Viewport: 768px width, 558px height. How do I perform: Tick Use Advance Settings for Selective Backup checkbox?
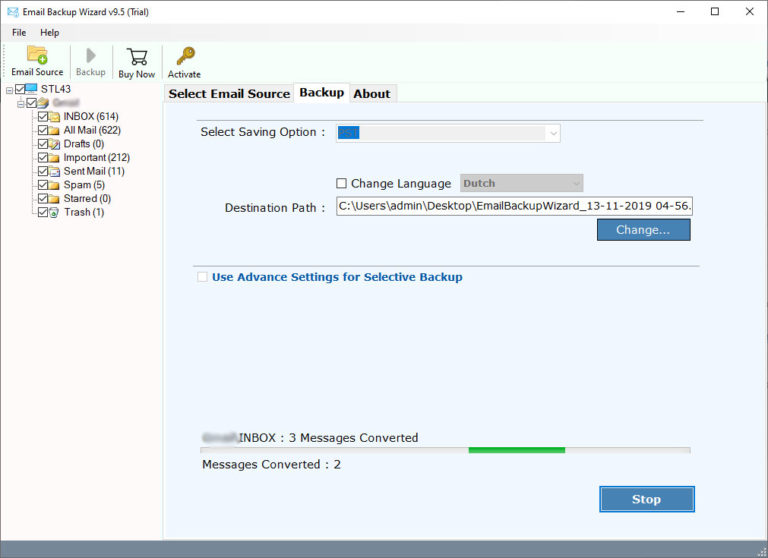coord(202,277)
